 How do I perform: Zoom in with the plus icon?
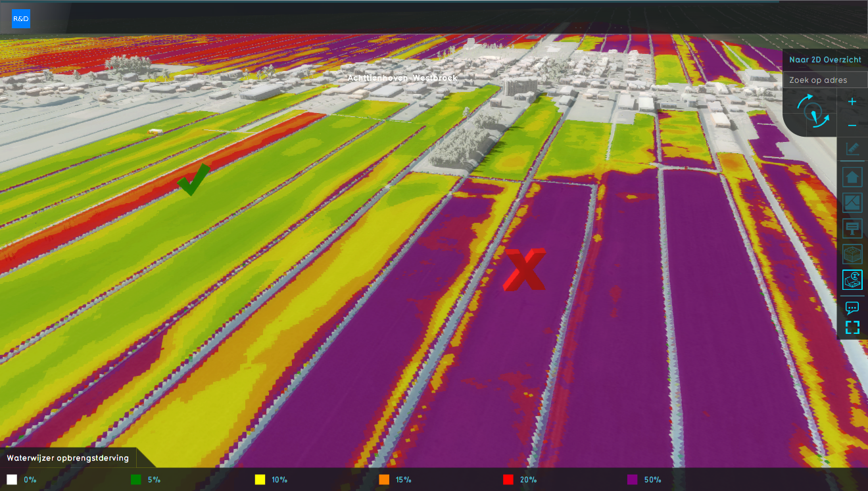tap(852, 102)
